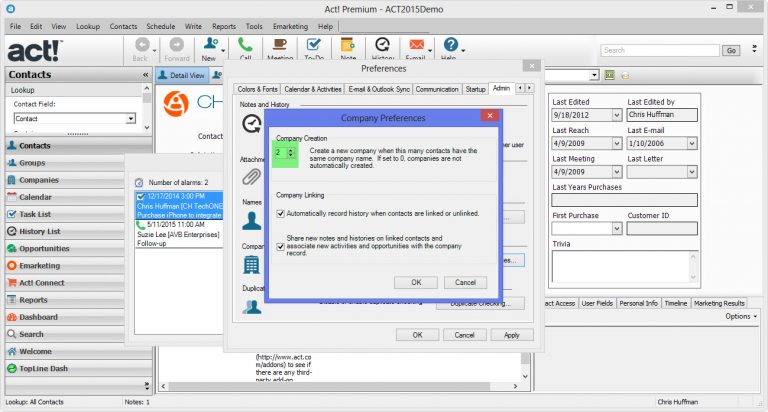Click the company creation count stepper
The height and width of the screenshot is (412, 768).
coord(290,153)
